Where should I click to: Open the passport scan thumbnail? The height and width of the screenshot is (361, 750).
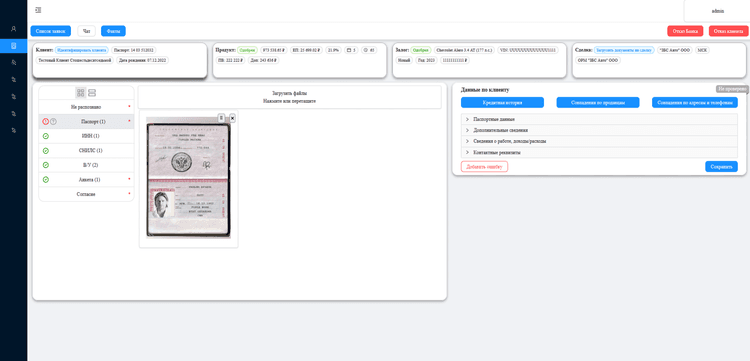[x=188, y=177]
